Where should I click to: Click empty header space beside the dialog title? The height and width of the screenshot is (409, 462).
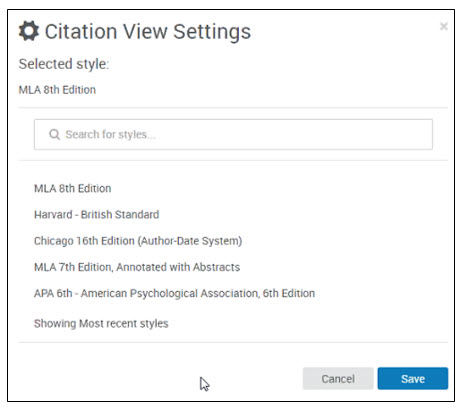[x=343, y=32]
